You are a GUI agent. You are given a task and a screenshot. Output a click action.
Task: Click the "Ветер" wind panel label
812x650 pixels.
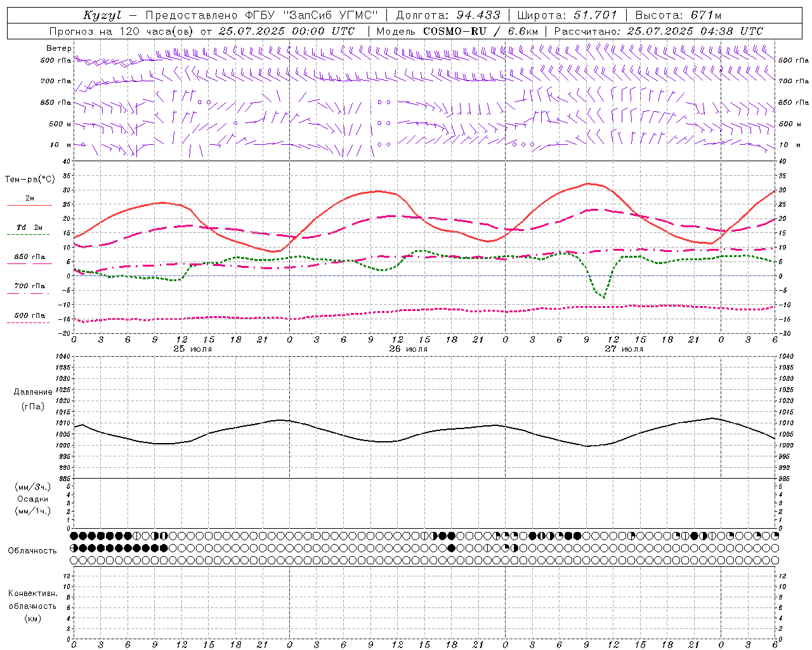pyautogui.click(x=59, y=48)
